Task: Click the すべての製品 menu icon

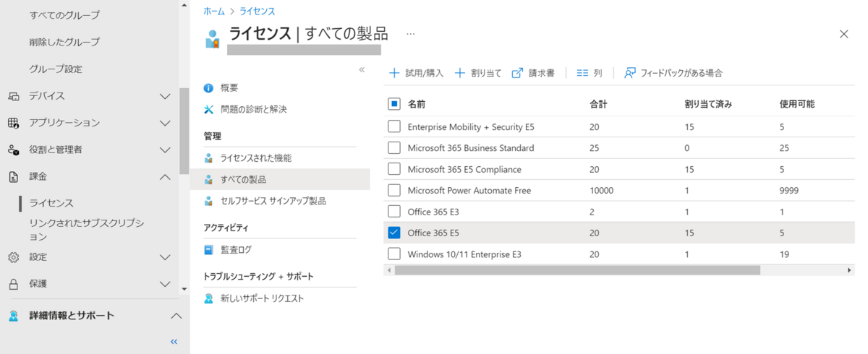Action: click(x=208, y=179)
